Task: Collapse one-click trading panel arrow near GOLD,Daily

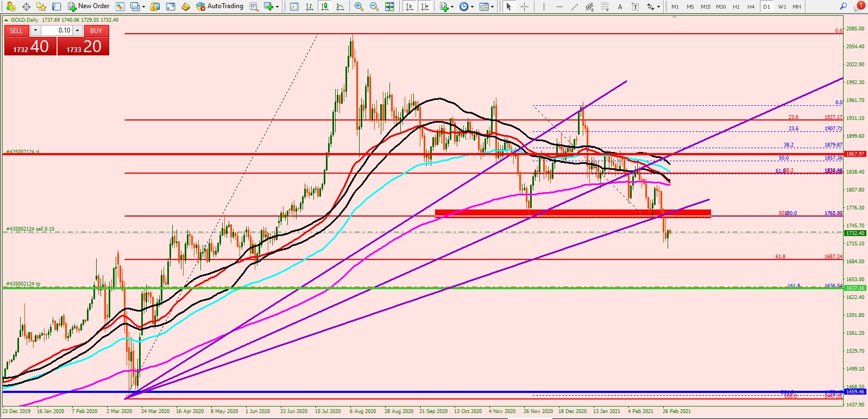Action: [7, 20]
